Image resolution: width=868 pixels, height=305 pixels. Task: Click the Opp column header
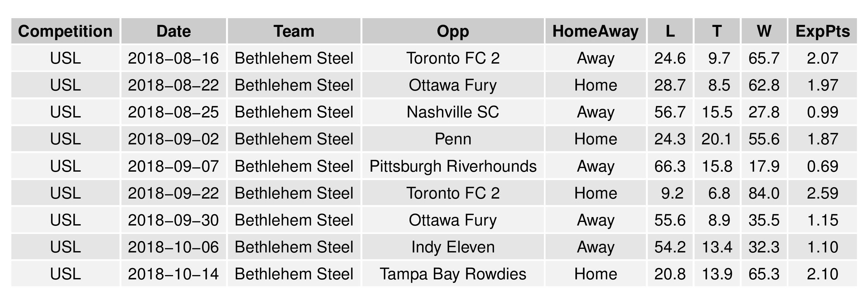(x=453, y=31)
